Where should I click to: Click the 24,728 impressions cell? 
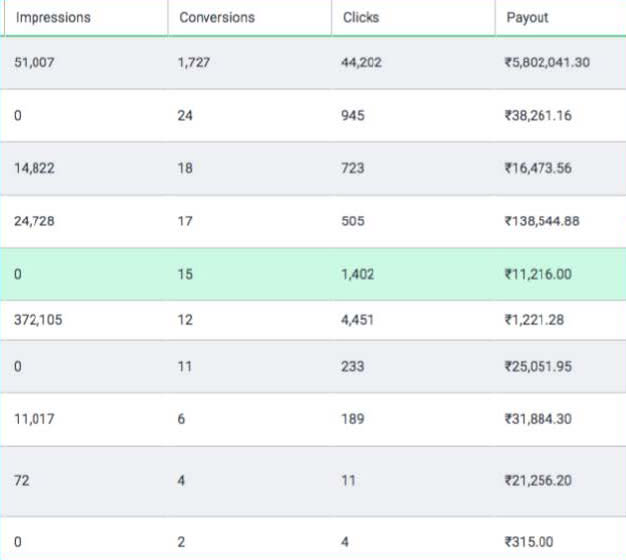pos(34,221)
